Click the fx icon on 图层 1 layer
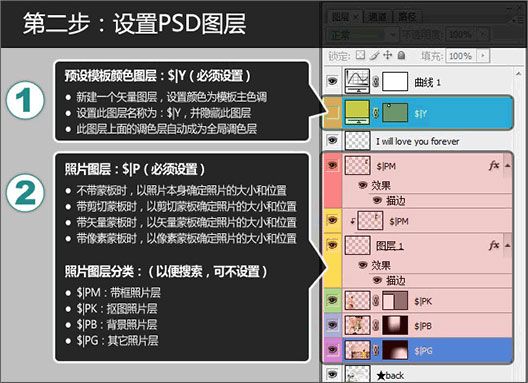The image size is (528, 383). pyautogui.click(x=494, y=245)
